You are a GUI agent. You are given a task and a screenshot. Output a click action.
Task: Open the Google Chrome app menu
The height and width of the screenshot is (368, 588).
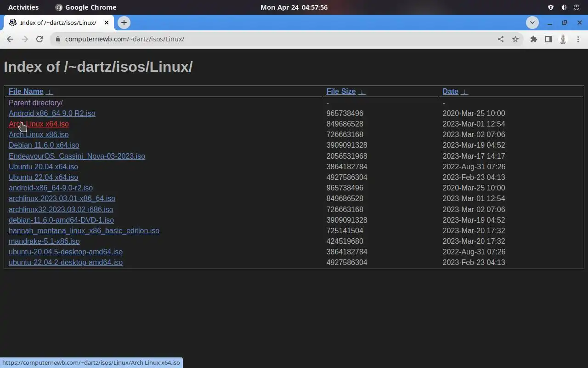86,7
